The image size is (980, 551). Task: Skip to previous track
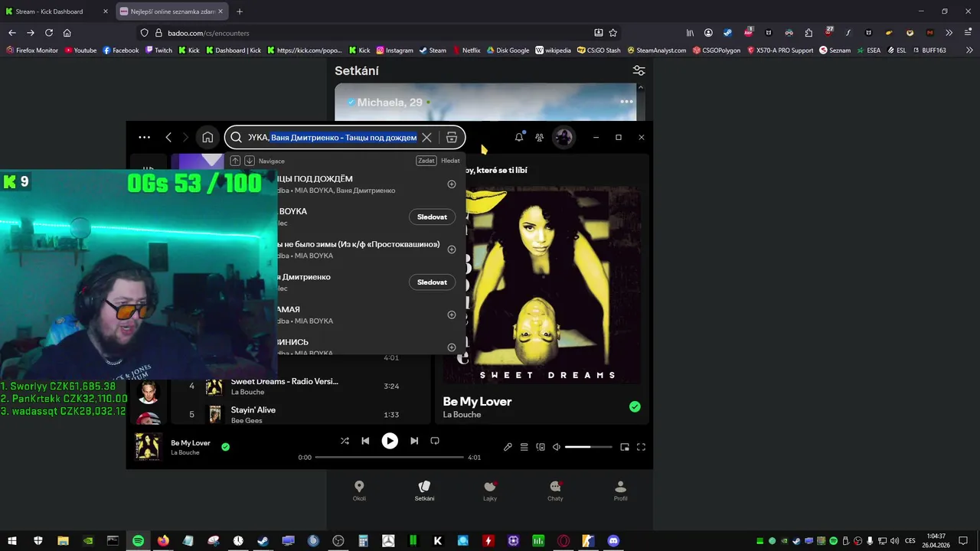pos(365,441)
